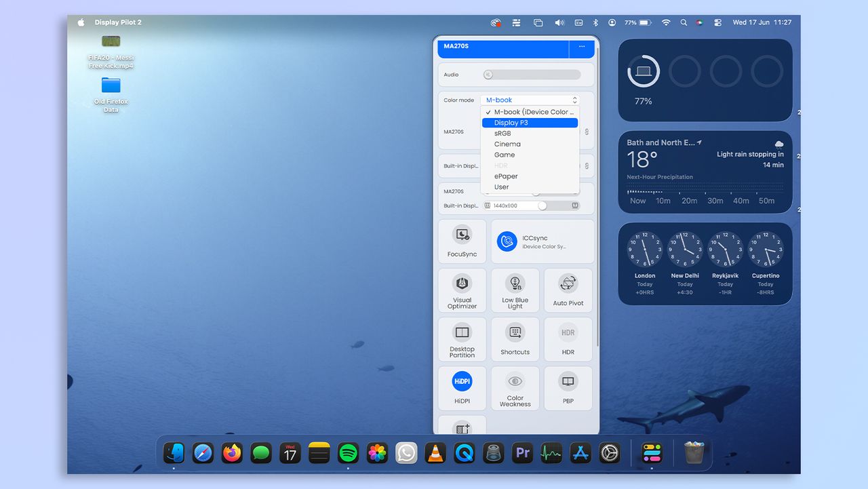Select Game color mode
The width and height of the screenshot is (868, 489).
[x=530, y=155]
